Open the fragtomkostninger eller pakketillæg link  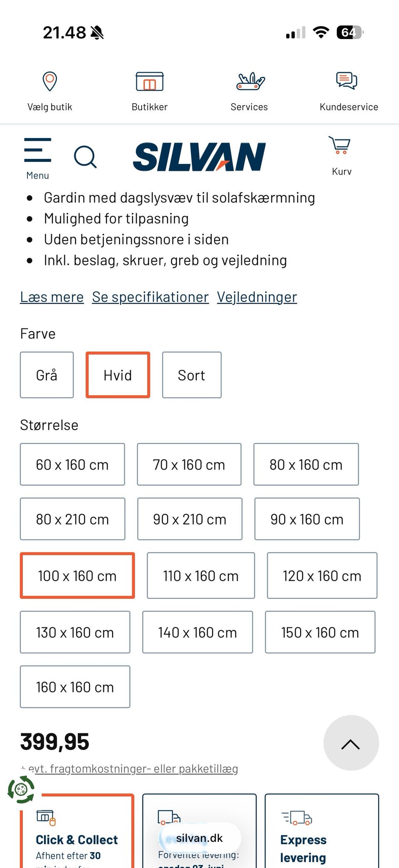(x=133, y=769)
